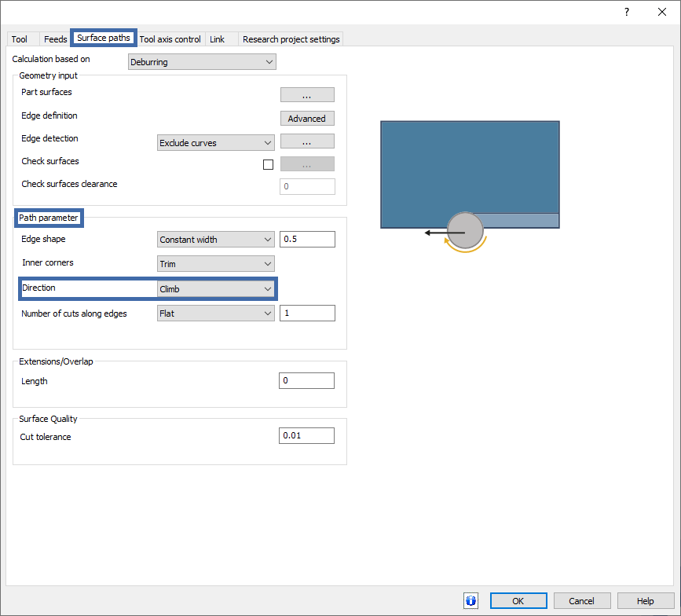Open the Research project settings tab

(291, 39)
